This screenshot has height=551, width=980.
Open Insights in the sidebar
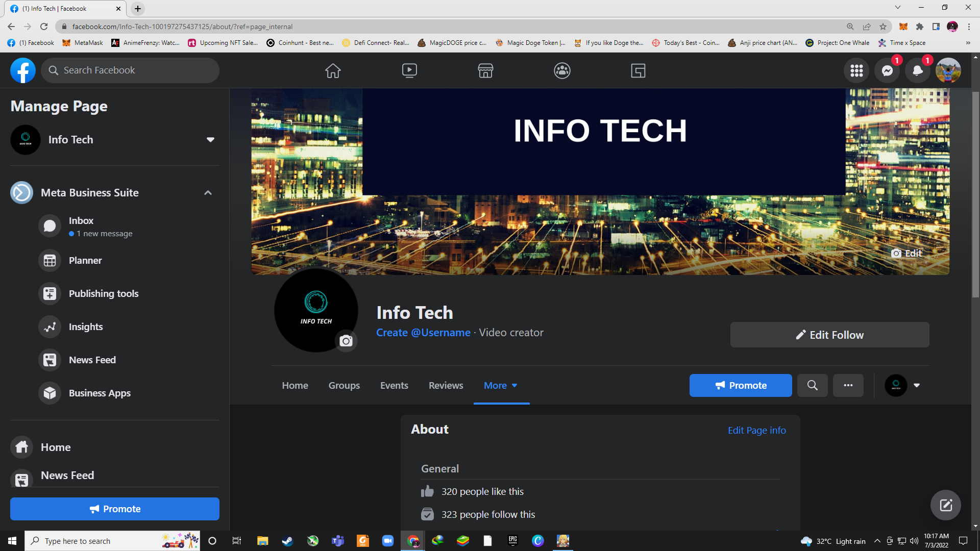coord(86,327)
